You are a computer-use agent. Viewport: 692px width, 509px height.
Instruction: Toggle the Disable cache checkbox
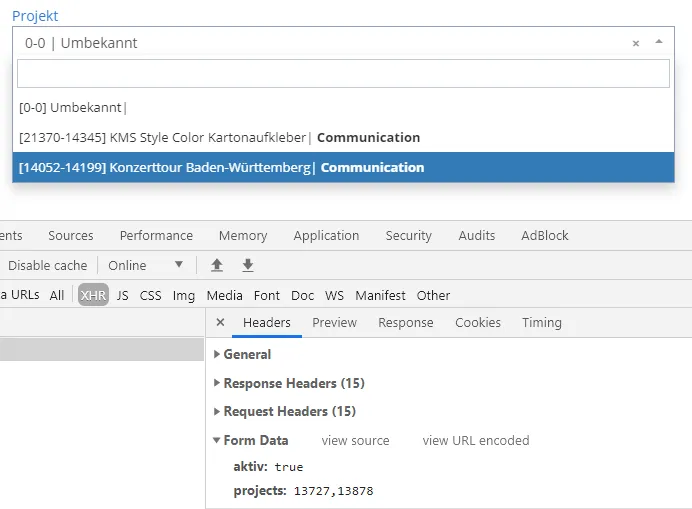47,265
